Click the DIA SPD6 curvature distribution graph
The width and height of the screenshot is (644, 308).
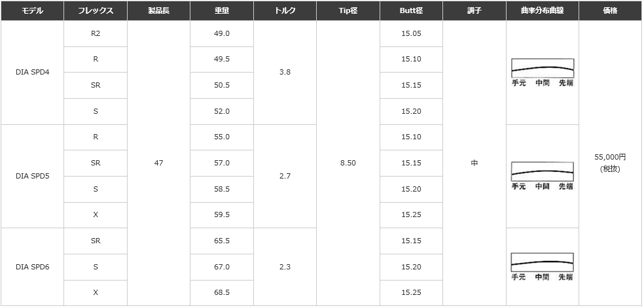pyautogui.click(x=542, y=267)
